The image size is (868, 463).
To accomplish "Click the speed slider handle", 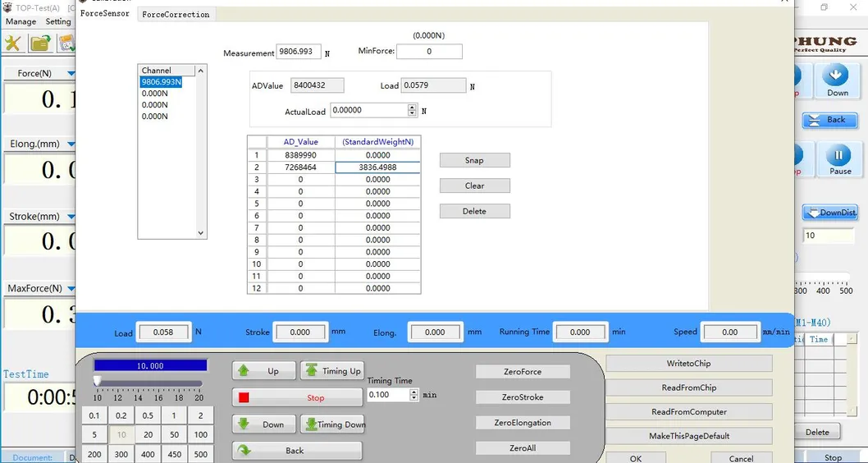I will click(97, 381).
